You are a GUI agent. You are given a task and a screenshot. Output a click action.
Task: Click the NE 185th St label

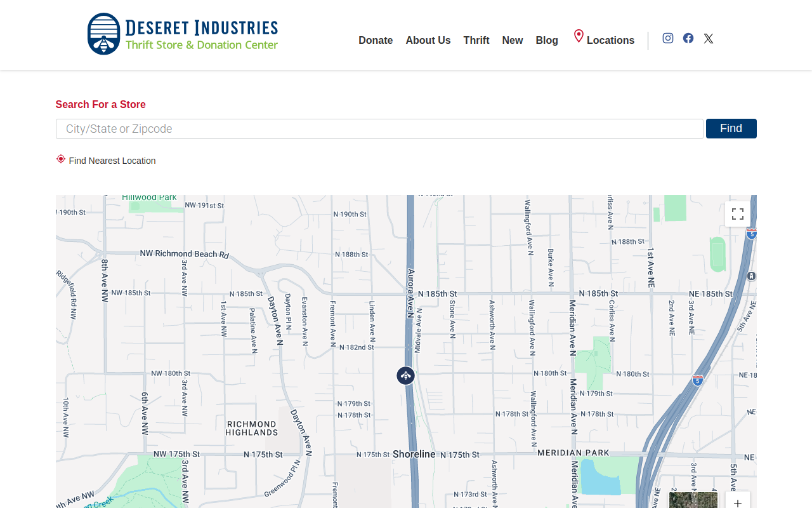pos(711,294)
